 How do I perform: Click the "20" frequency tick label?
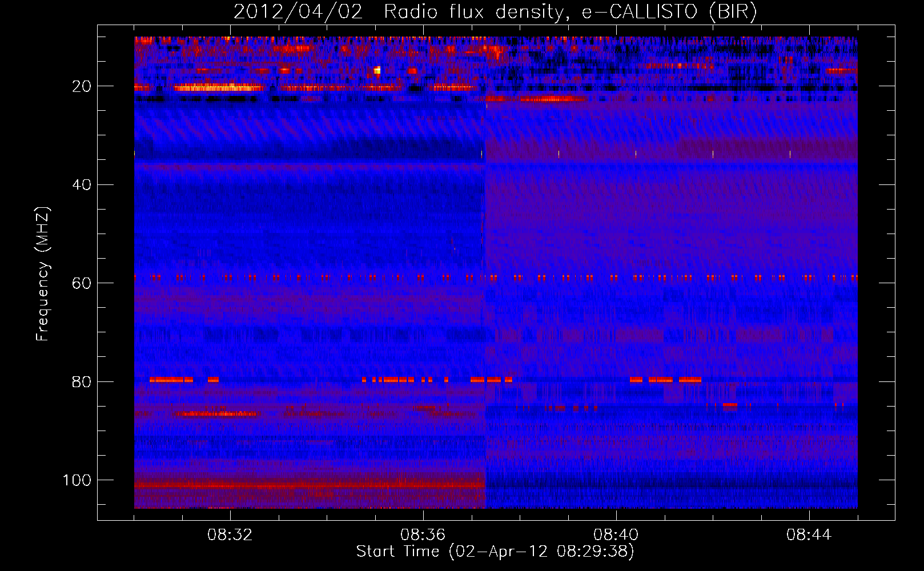pos(82,86)
